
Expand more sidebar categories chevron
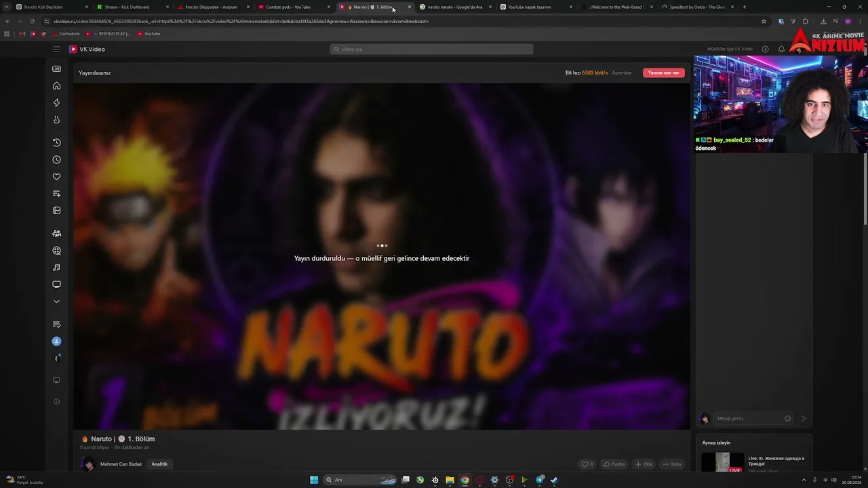(x=57, y=302)
